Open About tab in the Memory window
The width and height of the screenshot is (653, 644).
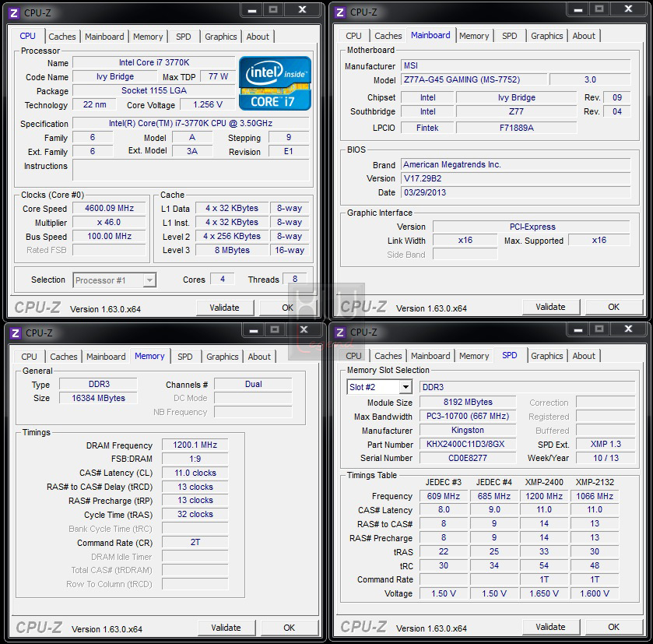(x=259, y=357)
